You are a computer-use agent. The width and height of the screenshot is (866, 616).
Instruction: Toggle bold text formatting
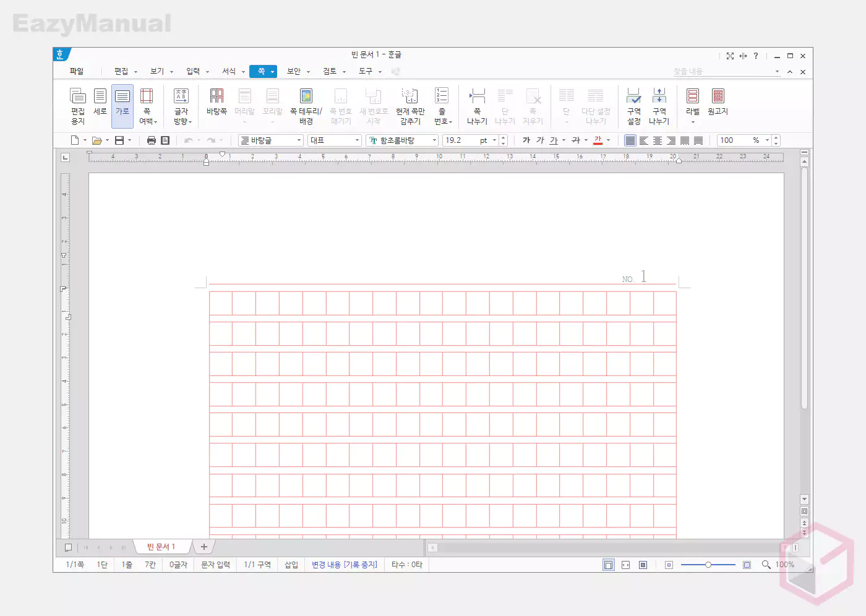[x=526, y=140]
